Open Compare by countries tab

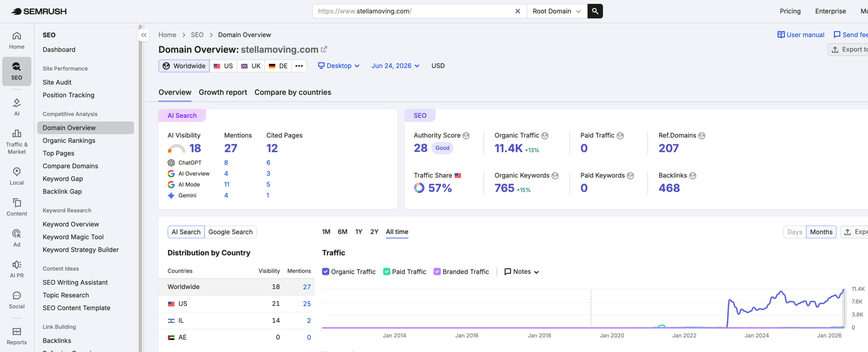pos(293,92)
